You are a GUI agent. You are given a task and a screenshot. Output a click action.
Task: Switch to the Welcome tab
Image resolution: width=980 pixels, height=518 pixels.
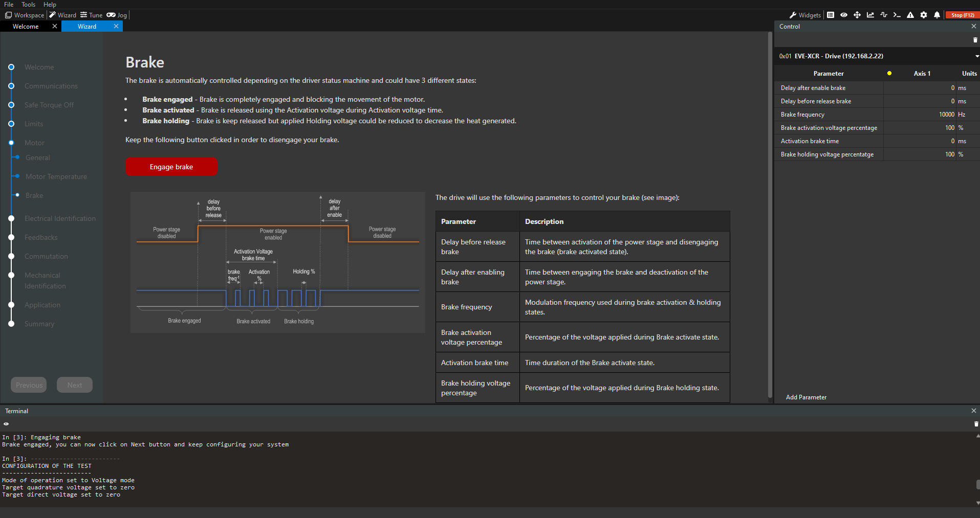coord(26,27)
